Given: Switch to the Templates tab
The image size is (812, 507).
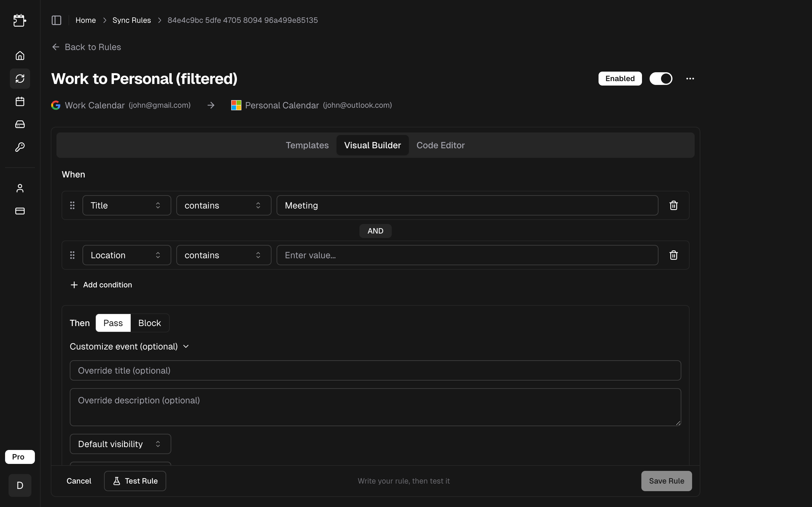Looking at the screenshot, I should (x=307, y=145).
